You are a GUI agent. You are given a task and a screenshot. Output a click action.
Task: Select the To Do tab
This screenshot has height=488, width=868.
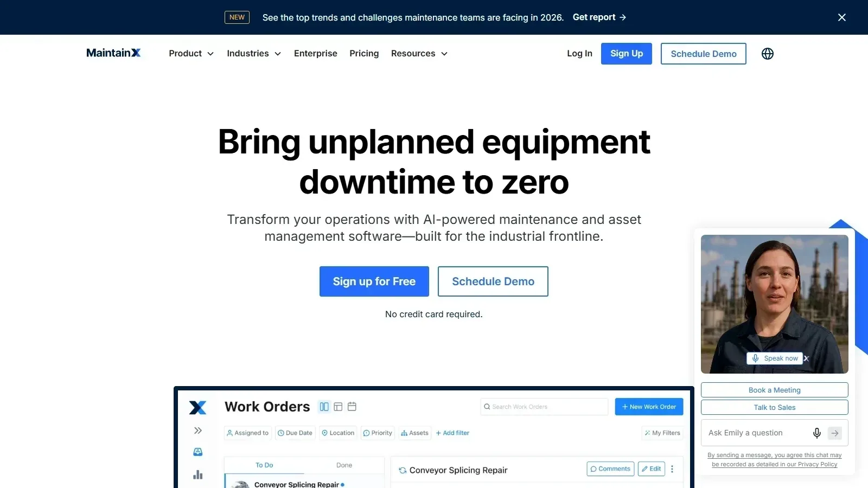[264, 465]
